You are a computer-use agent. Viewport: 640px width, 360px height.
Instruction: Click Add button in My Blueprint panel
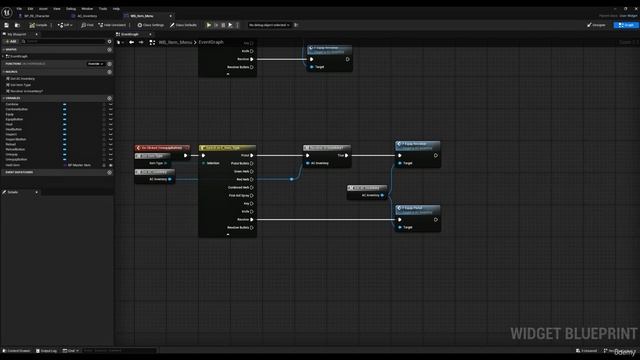coord(11,42)
